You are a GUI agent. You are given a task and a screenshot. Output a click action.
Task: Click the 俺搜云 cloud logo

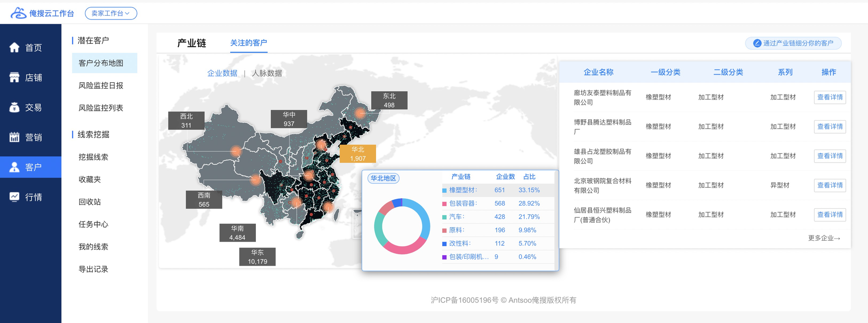pyautogui.click(x=19, y=13)
